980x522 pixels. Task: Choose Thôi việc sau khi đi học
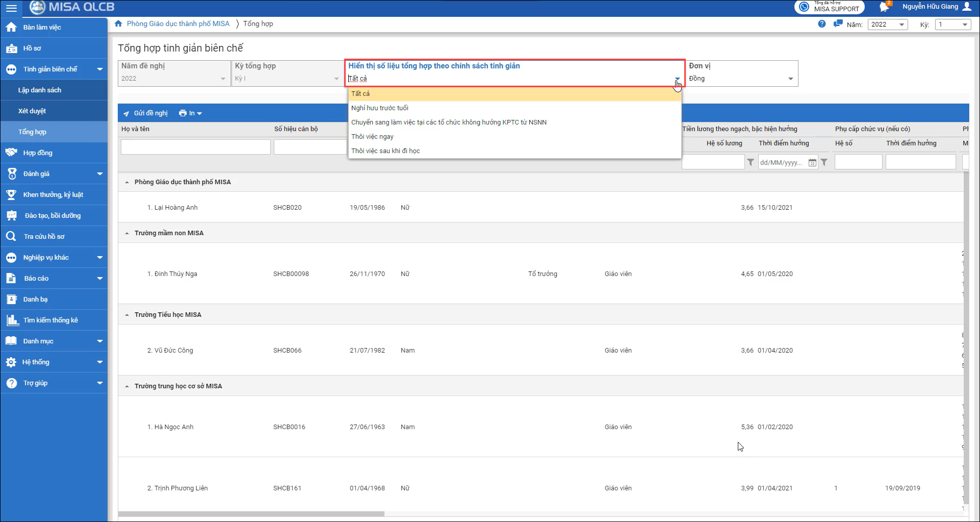click(x=385, y=151)
